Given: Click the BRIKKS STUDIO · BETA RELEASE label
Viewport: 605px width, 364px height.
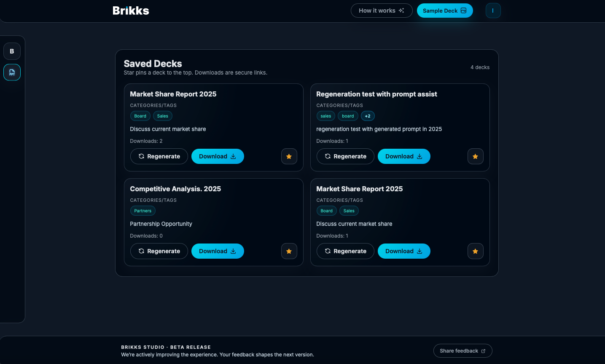Looking at the screenshot, I should (x=166, y=347).
